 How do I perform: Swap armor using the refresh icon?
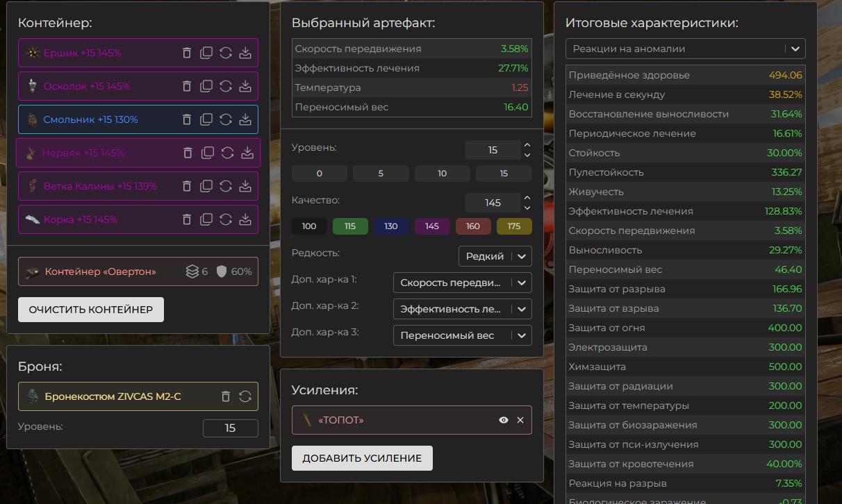(x=245, y=396)
